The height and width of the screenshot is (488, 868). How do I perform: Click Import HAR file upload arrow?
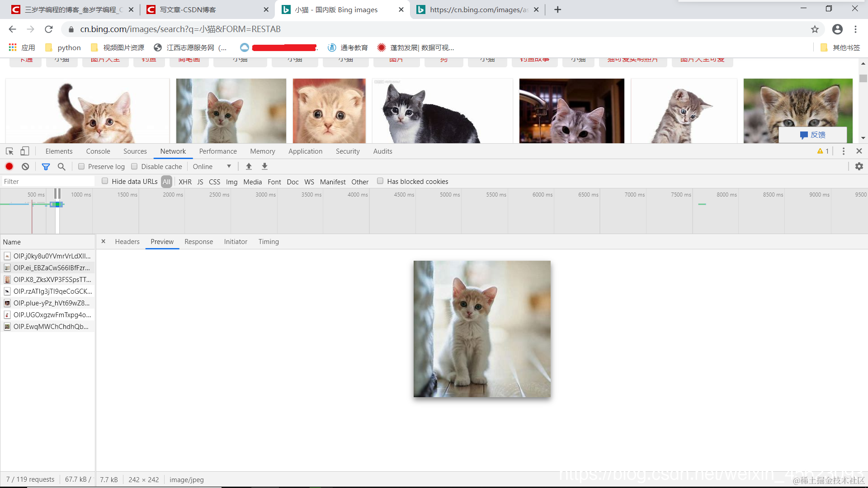(x=249, y=166)
